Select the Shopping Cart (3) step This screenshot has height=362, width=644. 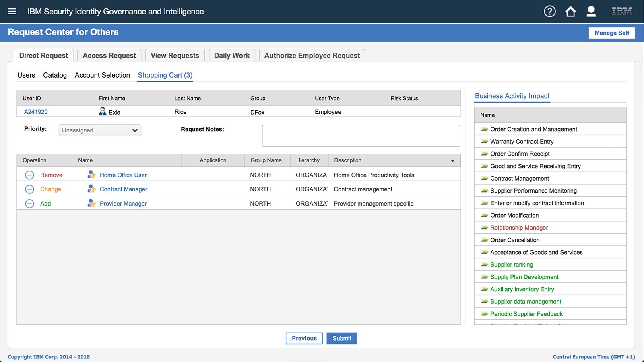pos(165,75)
